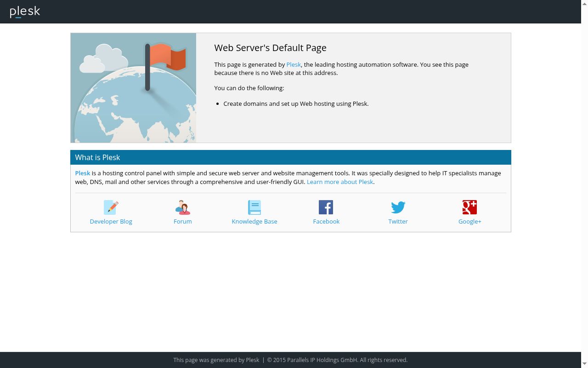This screenshot has width=588, height=368.
Task: Click the scrollbar down arrow
Action: 584,364
